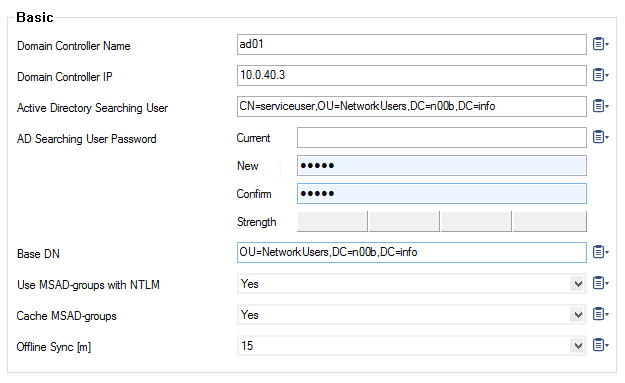Viewport: 625px width, 383px height.
Task: Open clipboard menu icon beside Offline Sync
Action: click(601, 345)
